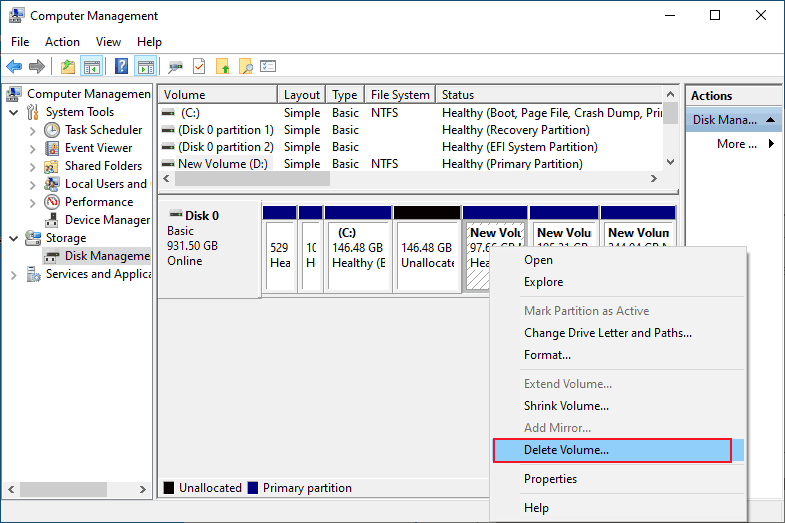Collapse the Disk Management actions section arrow
Image resolution: width=785 pixels, height=523 pixels.
[x=770, y=120]
